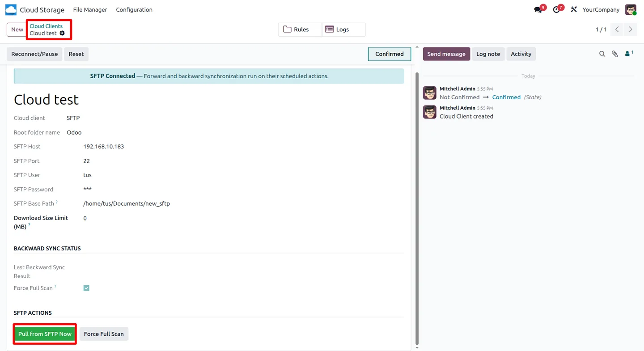Click the Force Full Scan button
This screenshot has height=351, width=644.
(x=104, y=334)
